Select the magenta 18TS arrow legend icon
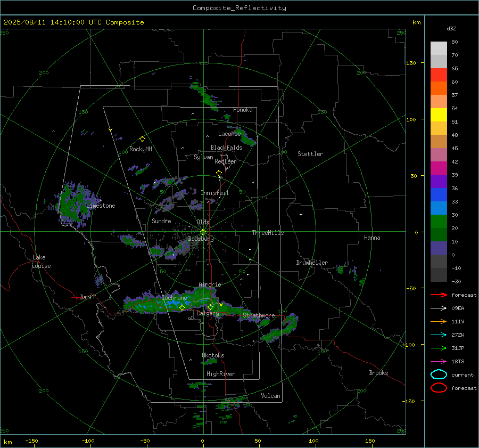The width and height of the screenshot is (479, 448). (439, 362)
